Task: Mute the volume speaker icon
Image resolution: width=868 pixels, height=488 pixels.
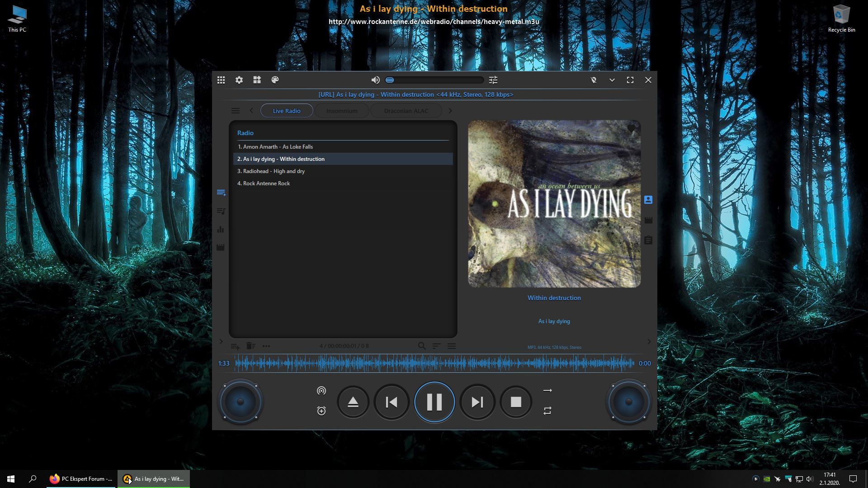Action: [375, 80]
